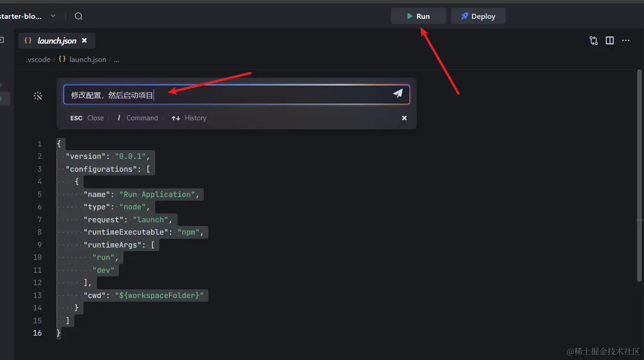
Task: Open prompt History option
Action: pyautogui.click(x=188, y=118)
